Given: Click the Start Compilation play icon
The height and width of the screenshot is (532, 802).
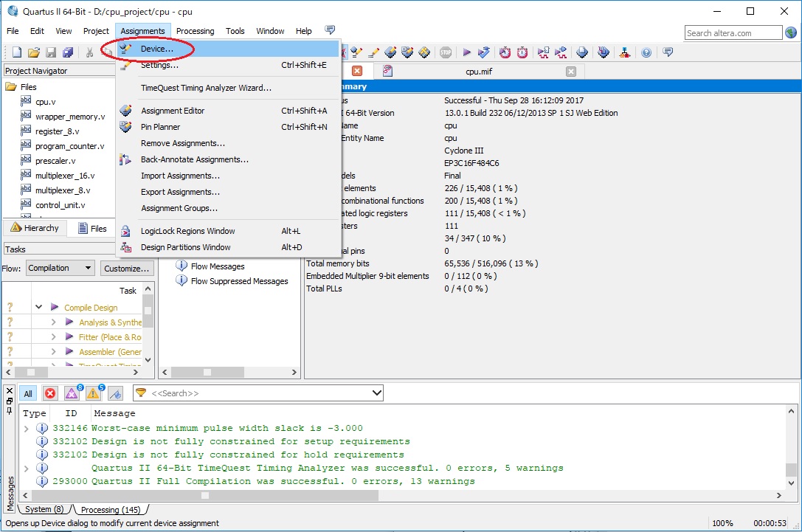Looking at the screenshot, I should click(466, 52).
